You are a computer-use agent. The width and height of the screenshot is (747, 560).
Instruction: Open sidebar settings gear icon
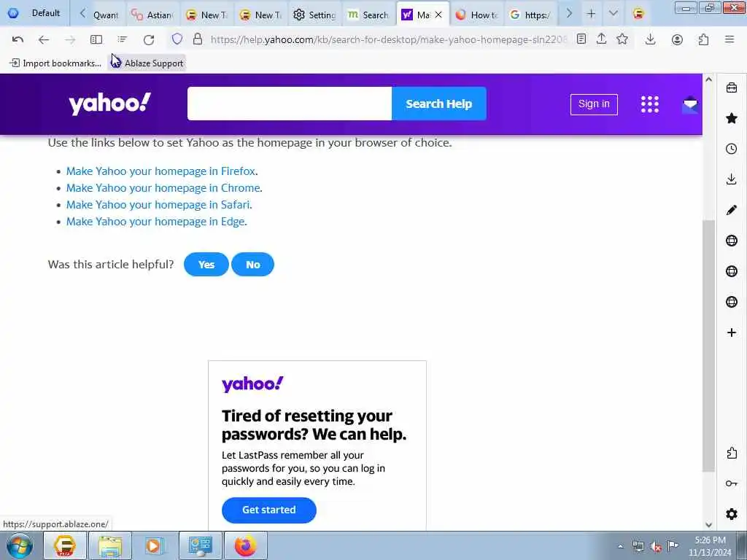click(732, 514)
